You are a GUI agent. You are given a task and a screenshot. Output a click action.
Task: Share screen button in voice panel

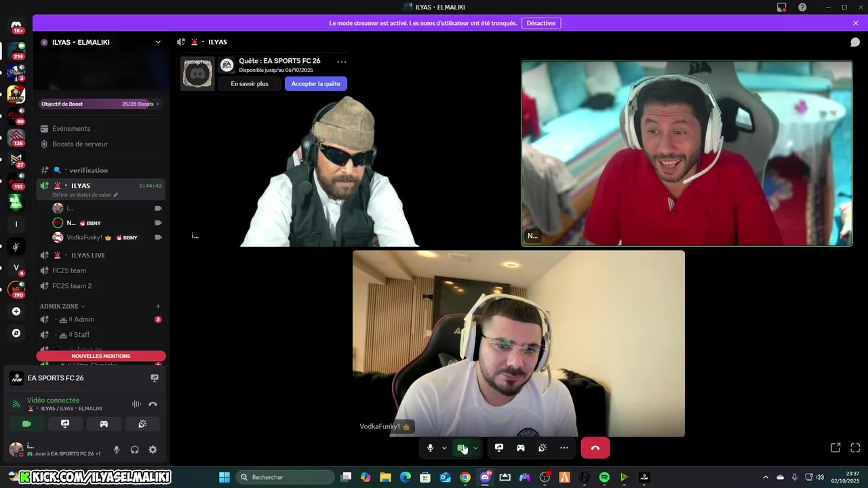pyautogui.click(x=65, y=424)
